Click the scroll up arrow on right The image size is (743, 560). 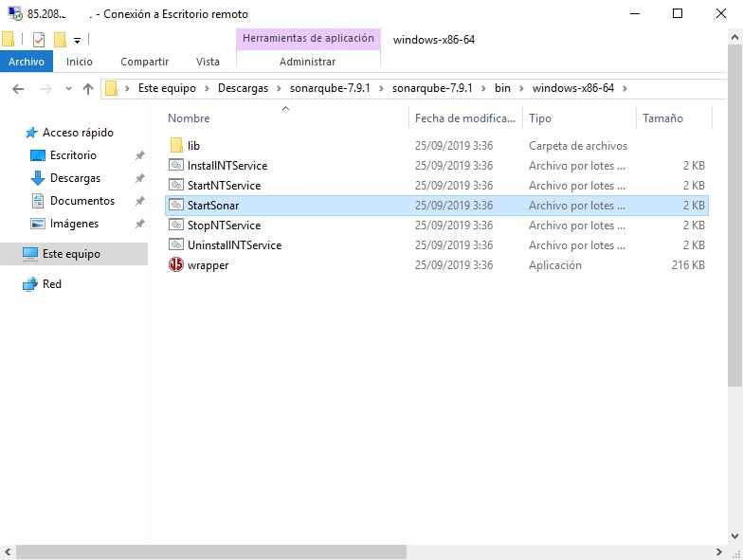735,37
